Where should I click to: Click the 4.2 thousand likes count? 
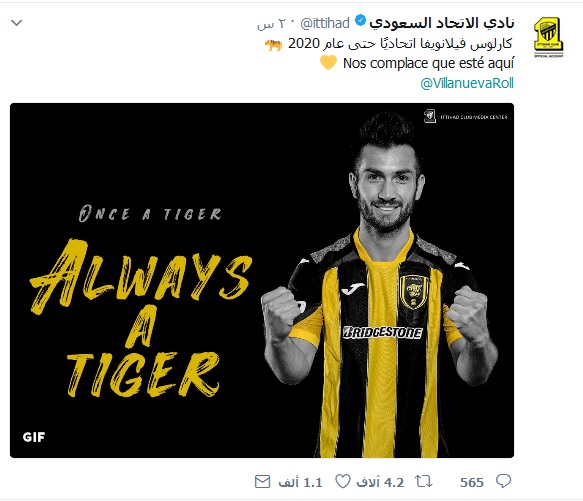point(380,482)
